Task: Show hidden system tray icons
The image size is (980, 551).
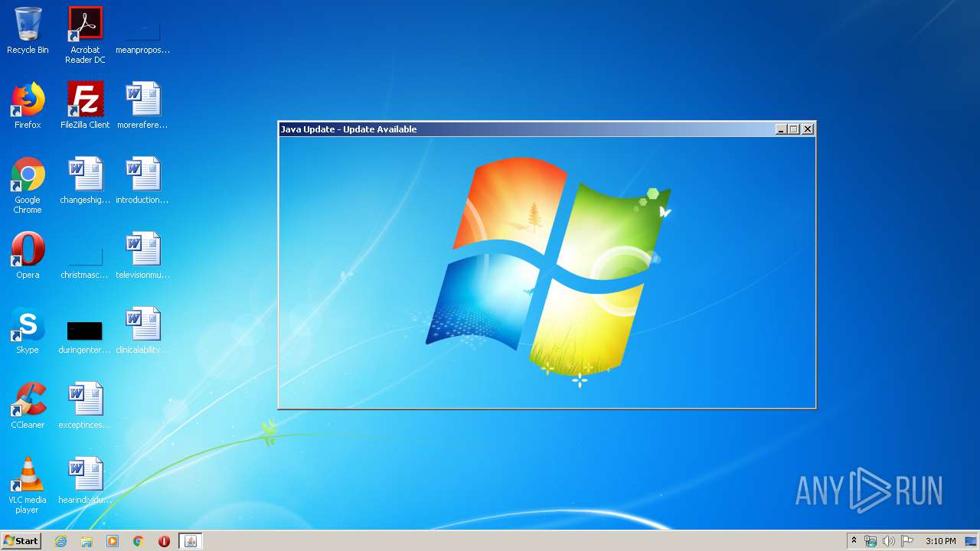Action: tap(854, 541)
